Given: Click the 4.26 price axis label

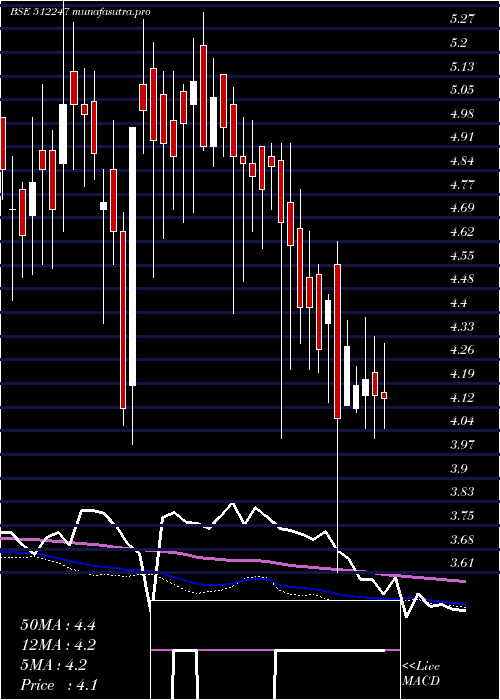Looking at the screenshot, I should coord(462,350).
